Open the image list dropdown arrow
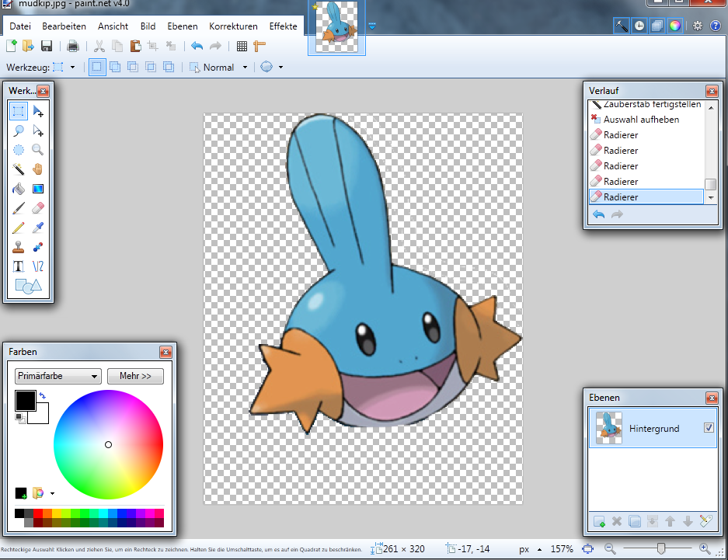This screenshot has height=560, width=728. click(372, 26)
